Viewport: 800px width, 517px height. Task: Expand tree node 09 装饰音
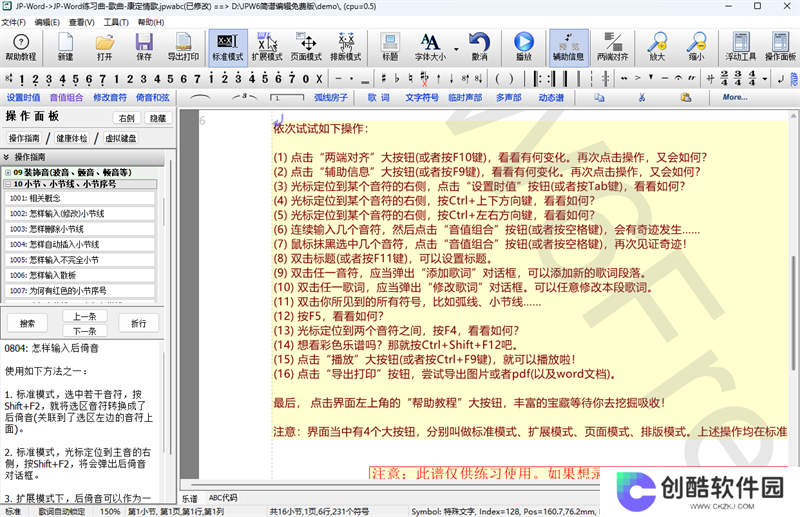tap(8, 173)
